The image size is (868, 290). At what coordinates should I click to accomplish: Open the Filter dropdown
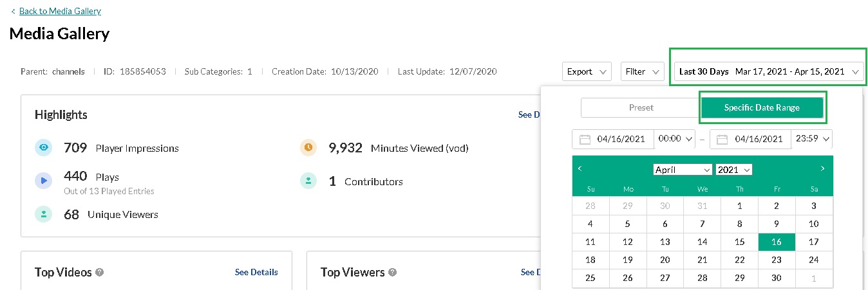pyautogui.click(x=642, y=71)
